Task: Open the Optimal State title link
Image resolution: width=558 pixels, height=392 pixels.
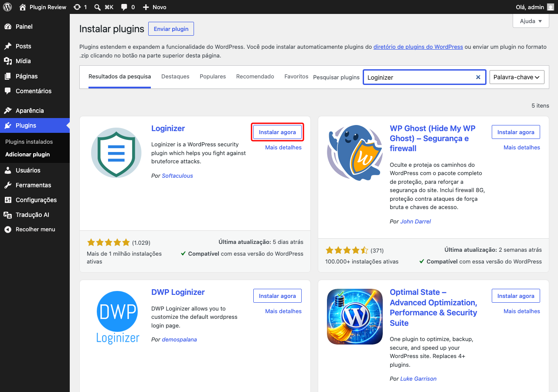Action: pos(433,308)
